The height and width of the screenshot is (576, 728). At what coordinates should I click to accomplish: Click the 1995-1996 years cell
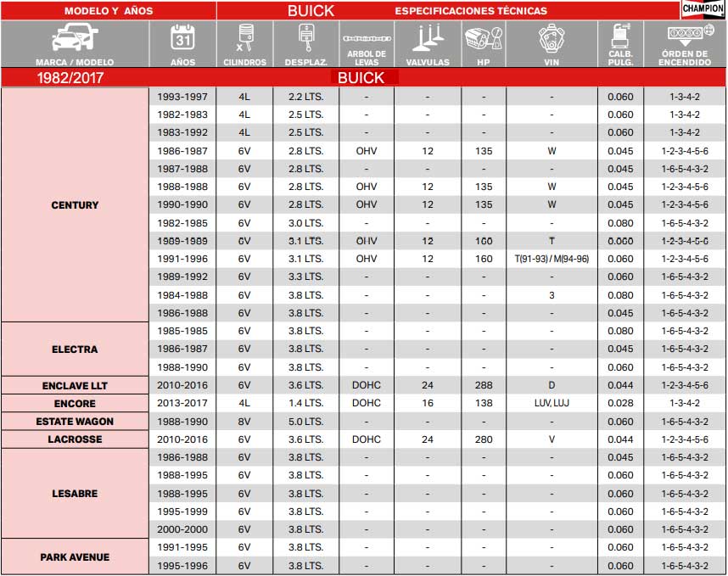[182, 566]
